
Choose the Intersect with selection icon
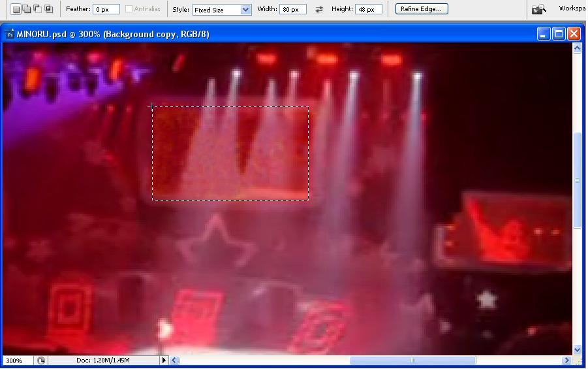click(49, 9)
